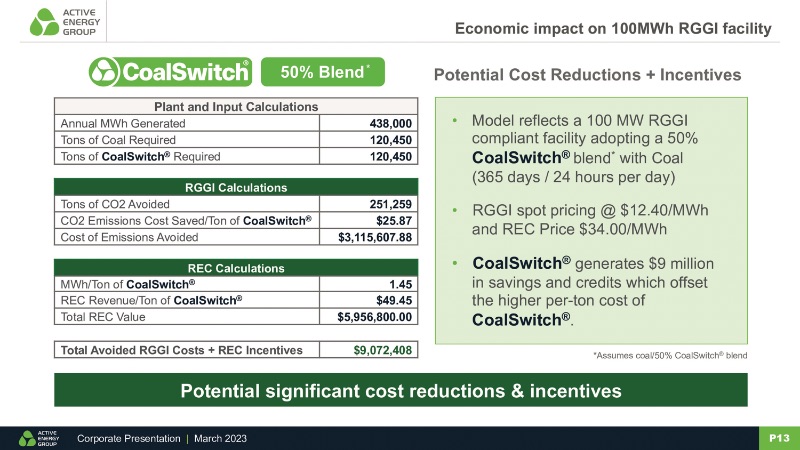Click the Cost of Emissions Avoided amount $3,115,607.88
This screenshot has width=800, height=450.
[x=369, y=236]
